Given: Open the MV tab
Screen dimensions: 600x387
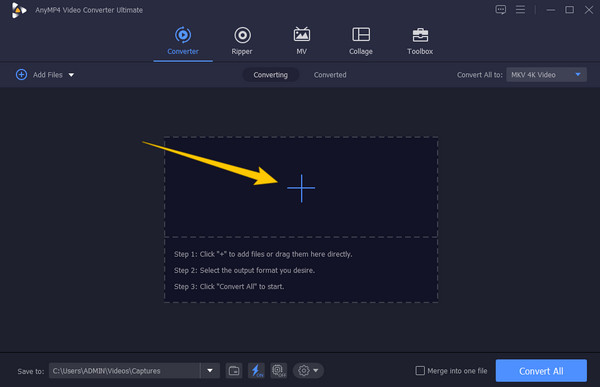Looking at the screenshot, I should (302, 41).
